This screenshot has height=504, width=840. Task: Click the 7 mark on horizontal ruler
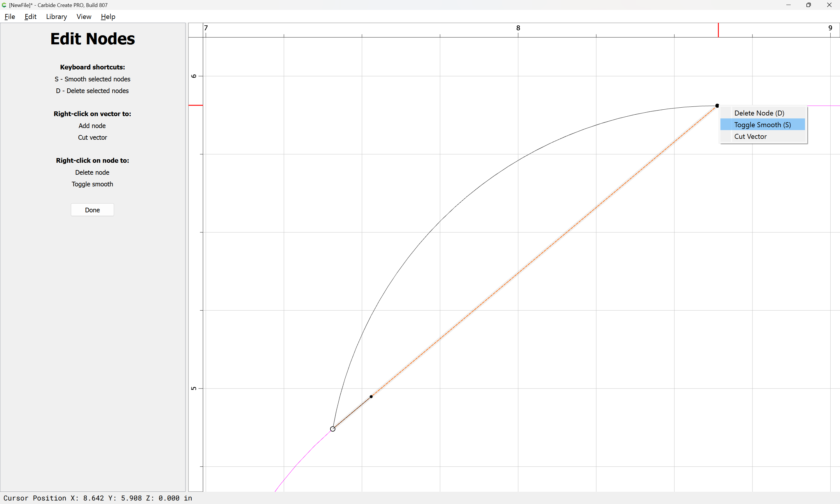pos(206,28)
